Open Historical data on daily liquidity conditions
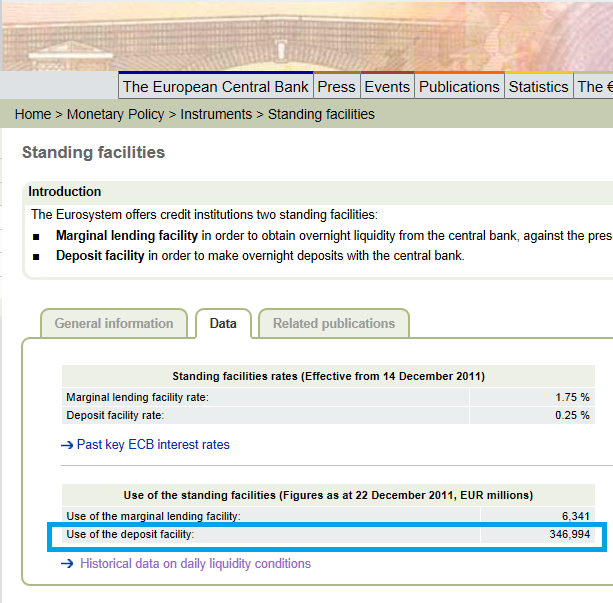 [195, 564]
